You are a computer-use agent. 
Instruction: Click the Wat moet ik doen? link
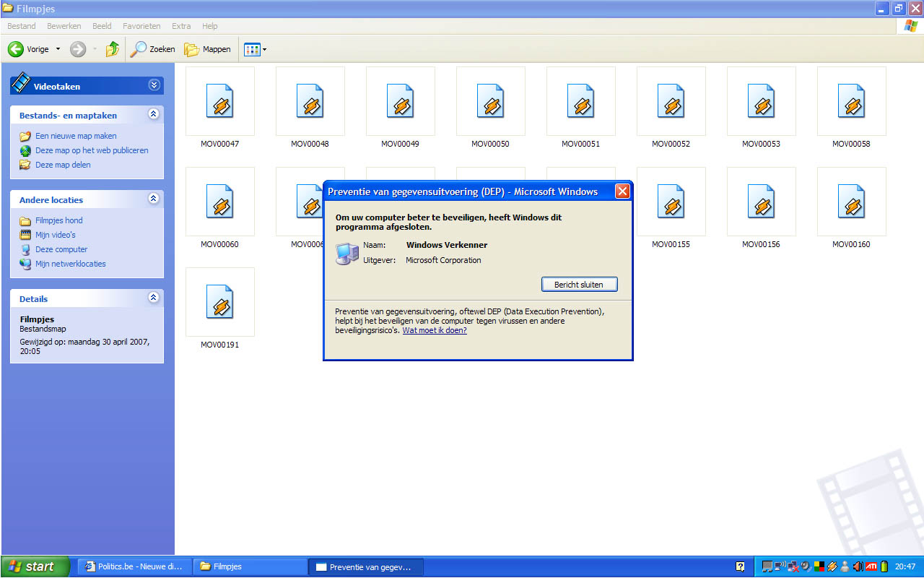pyautogui.click(x=434, y=330)
